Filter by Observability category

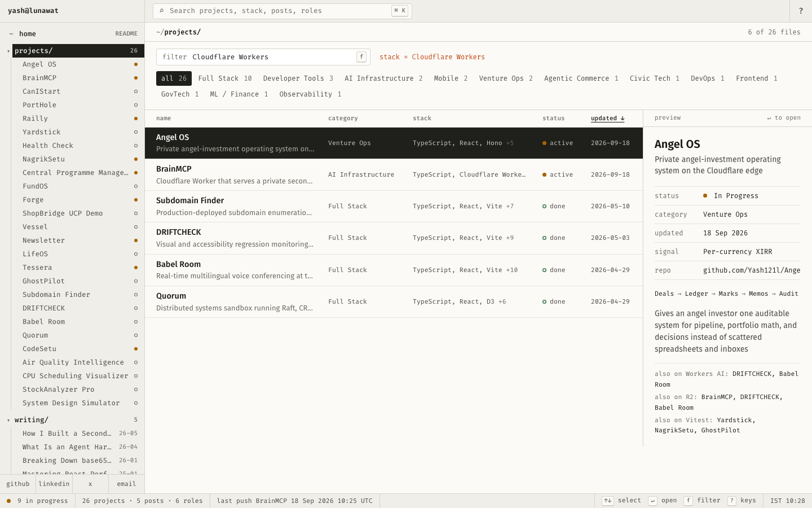pyautogui.click(x=311, y=94)
